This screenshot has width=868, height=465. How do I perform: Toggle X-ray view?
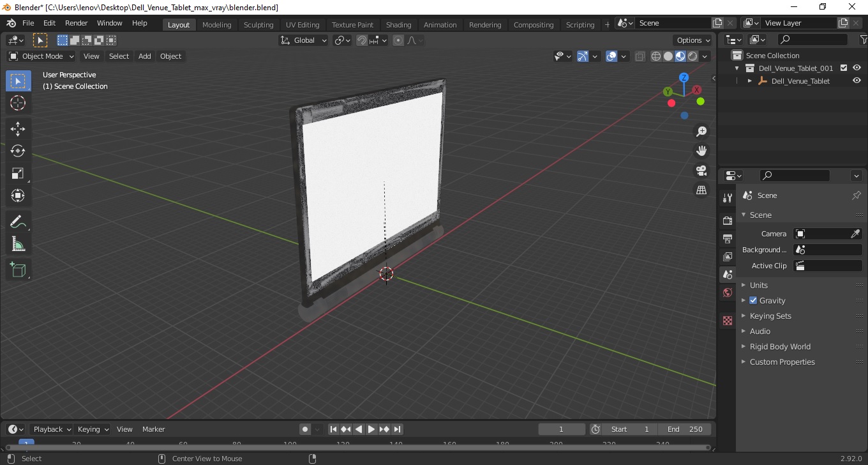click(x=640, y=56)
